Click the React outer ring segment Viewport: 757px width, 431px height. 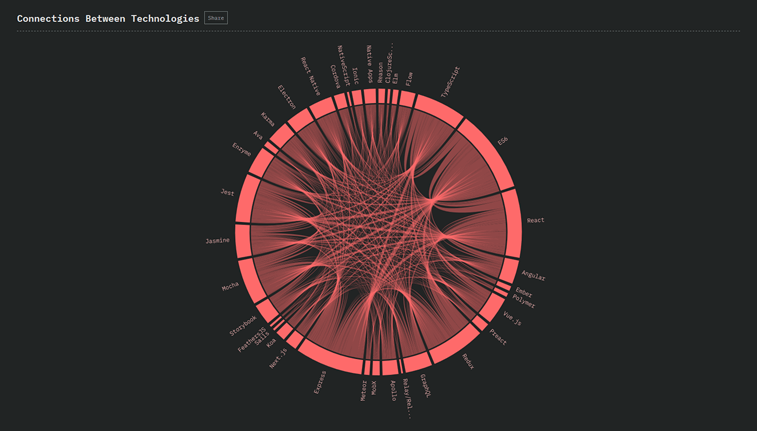513,223
